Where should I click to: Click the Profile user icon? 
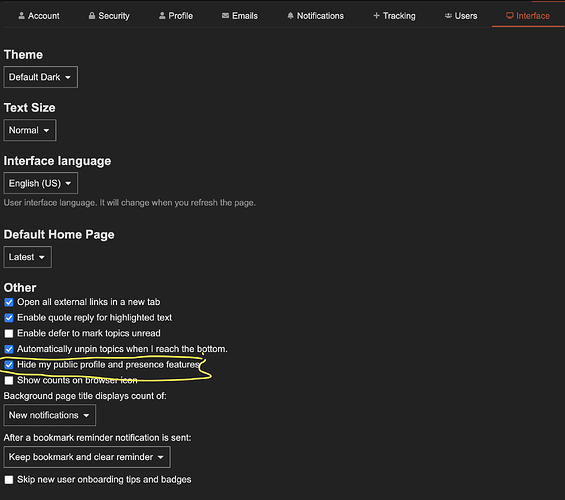(162, 15)
